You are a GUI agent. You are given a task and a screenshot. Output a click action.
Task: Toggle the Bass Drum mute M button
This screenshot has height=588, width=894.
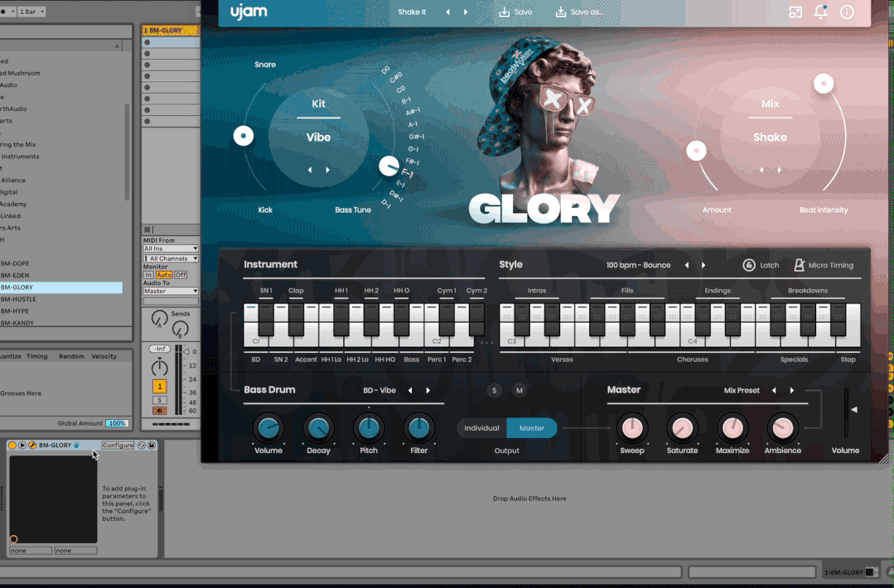coord(519,390)
